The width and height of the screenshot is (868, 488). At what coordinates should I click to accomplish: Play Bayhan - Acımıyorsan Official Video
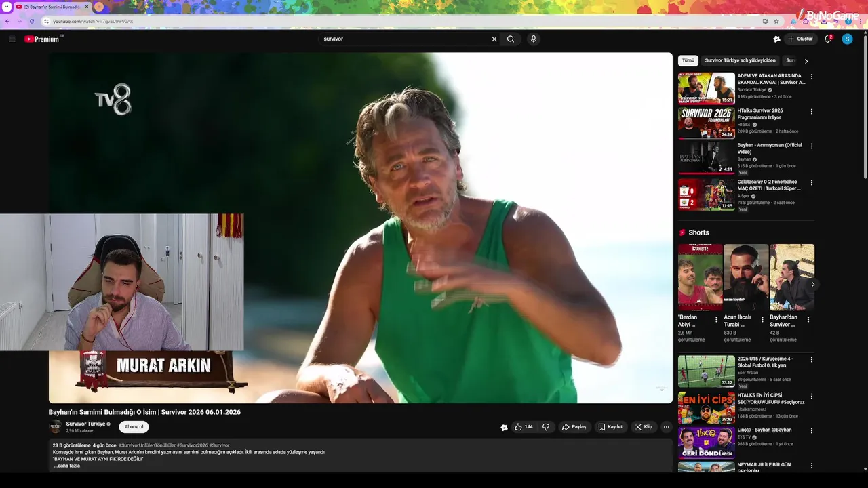(707, 157)
